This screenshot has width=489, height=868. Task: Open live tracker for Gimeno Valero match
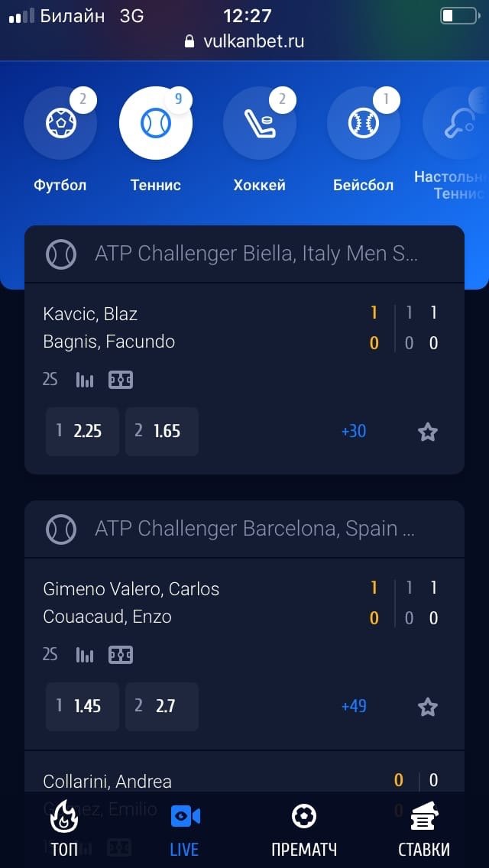pos(121,655)
